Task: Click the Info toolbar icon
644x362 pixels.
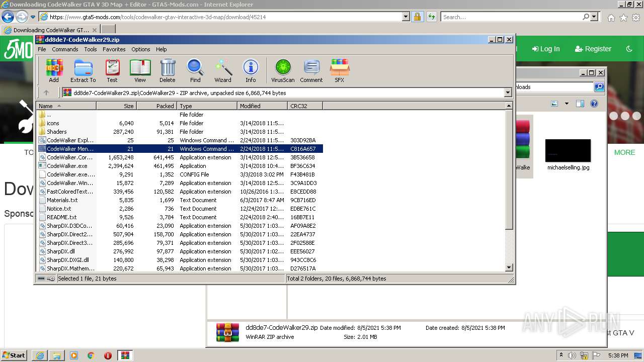Action: click(x=251, y=71)
